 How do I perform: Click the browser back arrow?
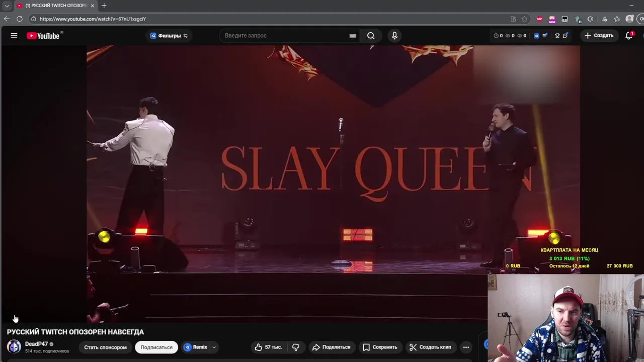pos(7,19)
